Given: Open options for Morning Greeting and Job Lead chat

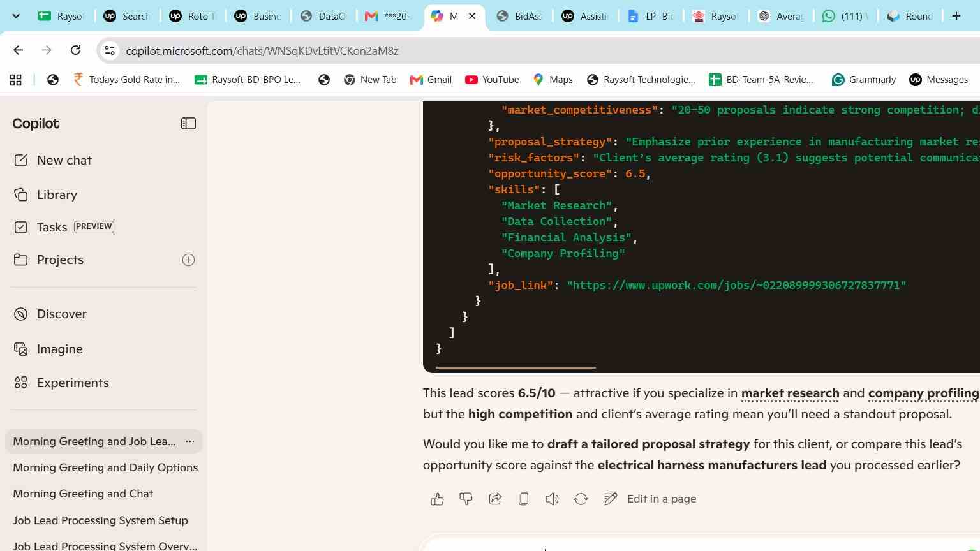Looking at the screenshot, I should pyautogui.click(x=190, y=441).
